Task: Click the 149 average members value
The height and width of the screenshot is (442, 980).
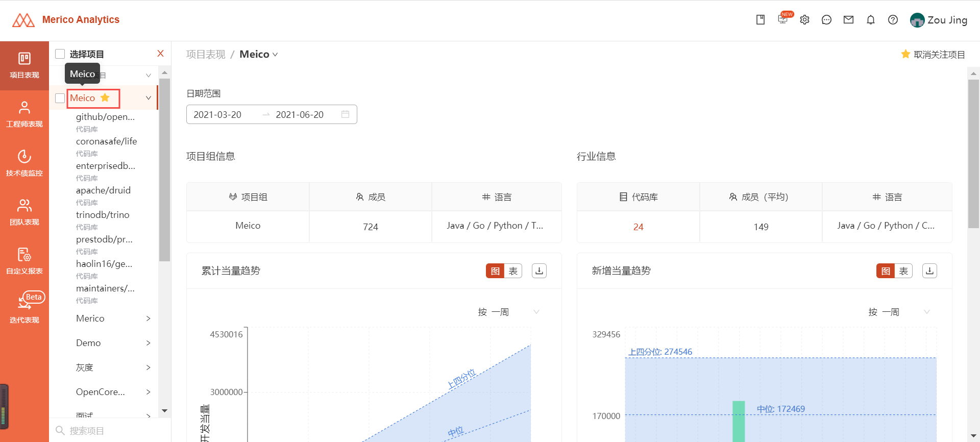Action: [761, 227]
